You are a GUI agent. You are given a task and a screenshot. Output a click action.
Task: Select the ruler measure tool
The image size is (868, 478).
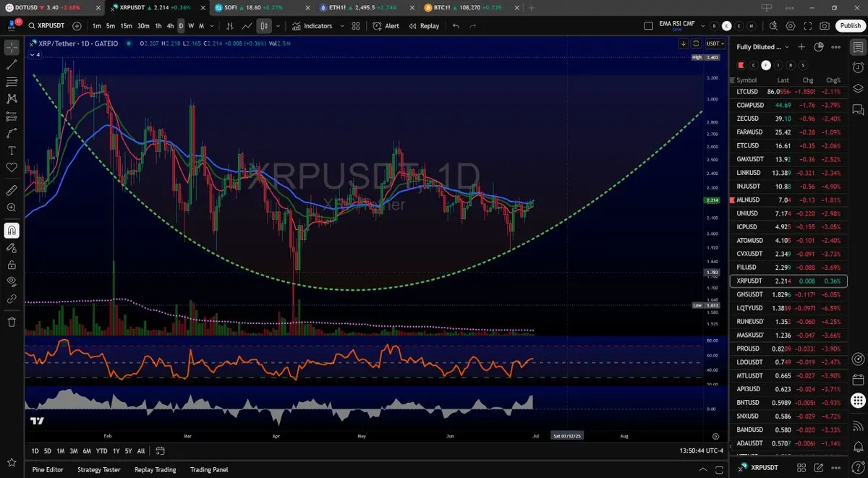[x=12, y=191]
